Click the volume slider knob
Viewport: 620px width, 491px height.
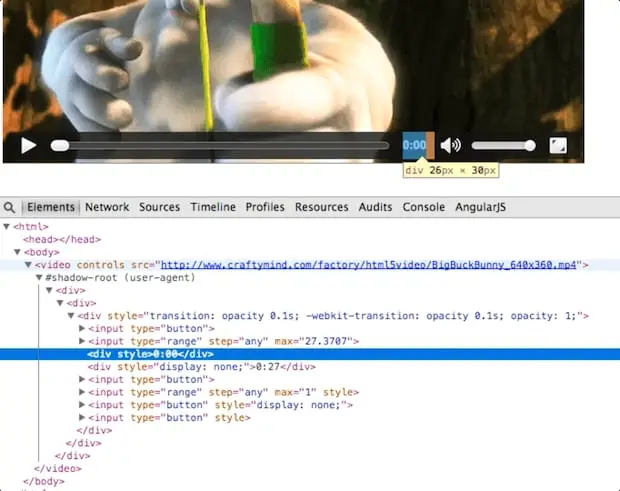pyautogui.click(x=530, y=145)
